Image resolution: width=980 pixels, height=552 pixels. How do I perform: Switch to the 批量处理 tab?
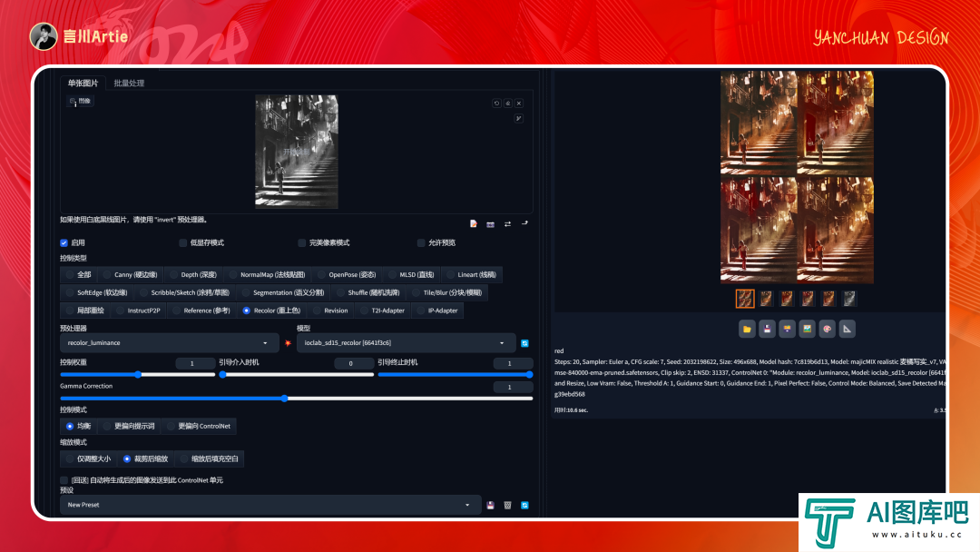point(129,83)
